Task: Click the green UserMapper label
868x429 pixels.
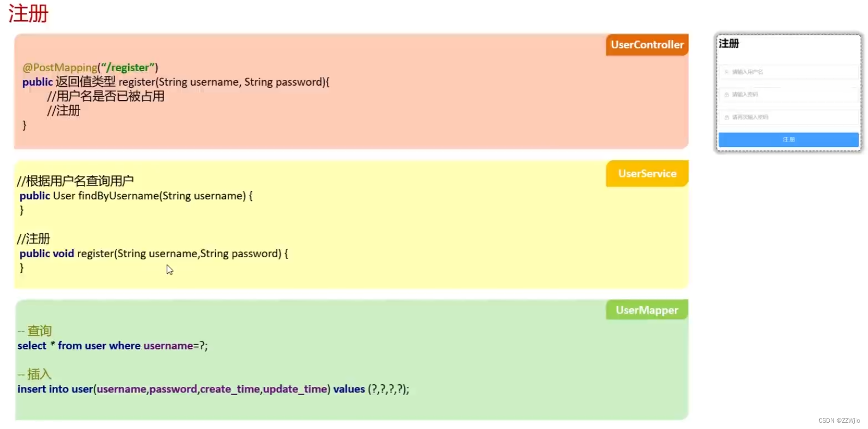Action: click(646, 310)
